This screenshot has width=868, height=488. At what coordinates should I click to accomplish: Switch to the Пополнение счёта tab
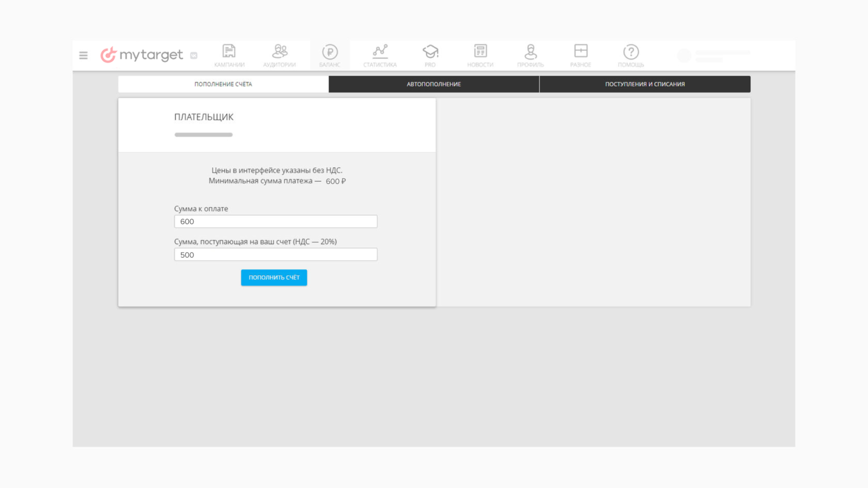pos(223,84)
